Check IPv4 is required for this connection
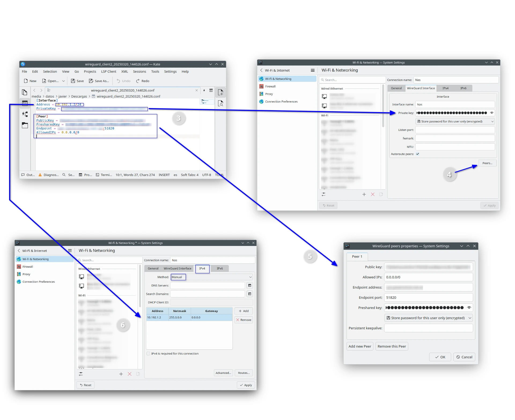 (148, 354)
